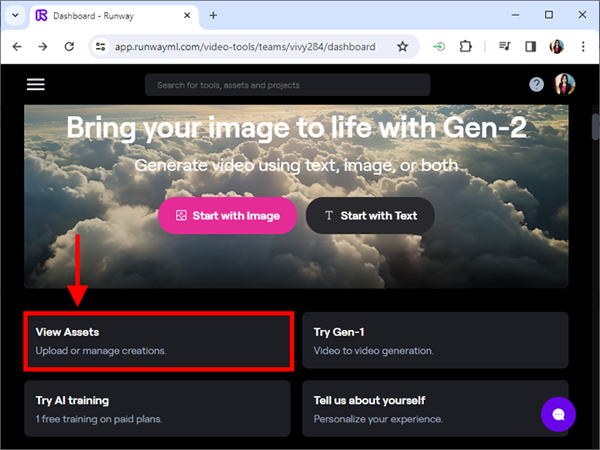
Task: Open the Chrome three-dot menu
Action: [x=583, y=47]
